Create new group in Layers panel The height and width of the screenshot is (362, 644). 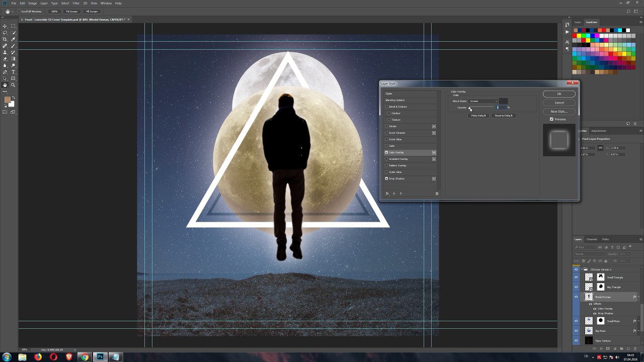pos(621,348)
